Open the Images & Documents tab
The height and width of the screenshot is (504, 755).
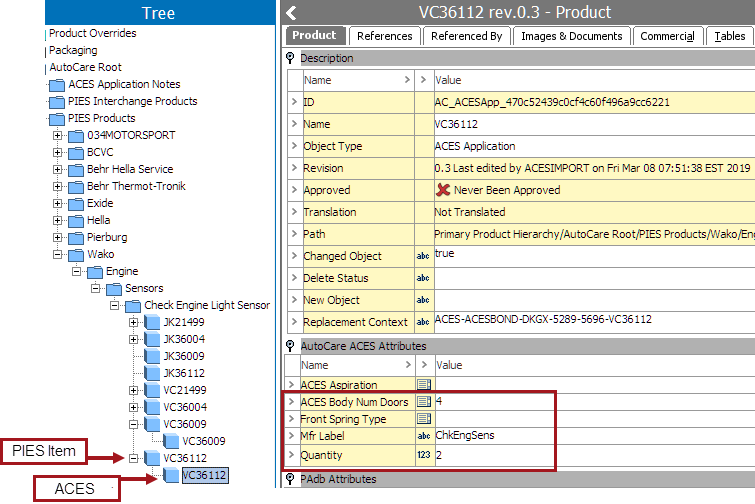(x=571, y=36)
